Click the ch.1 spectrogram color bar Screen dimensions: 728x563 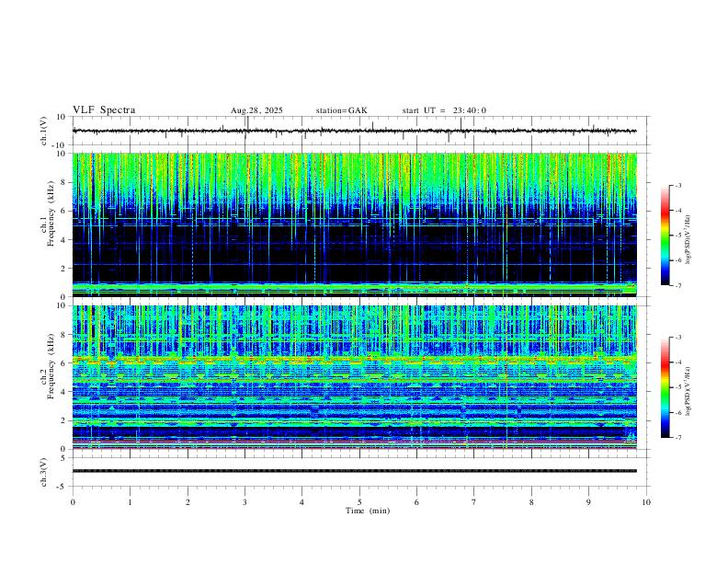665,236
